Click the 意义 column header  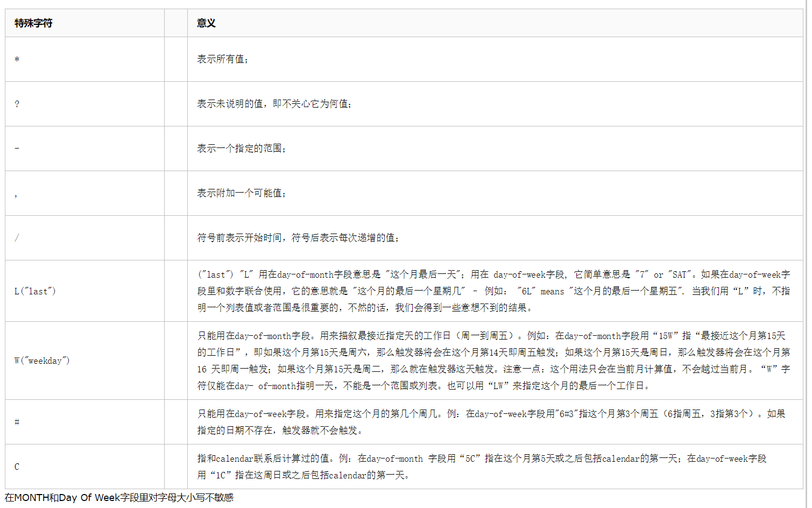(495, 23)
